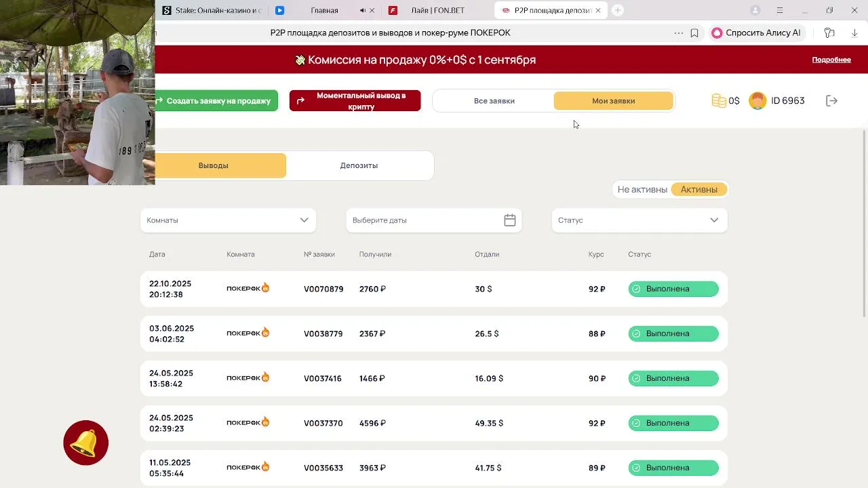Open the Главная browser tab

324,10
